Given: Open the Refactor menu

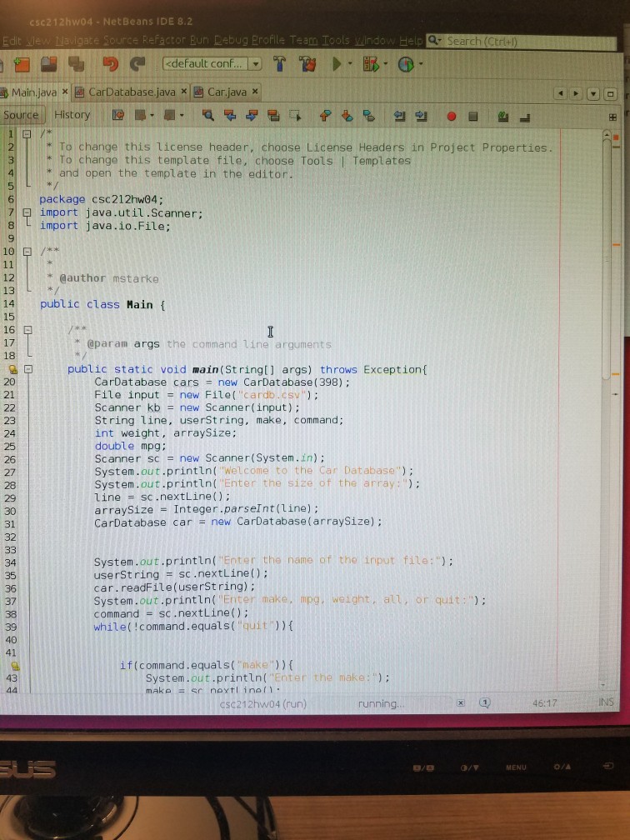Looking at the screenshot, I should pyautogui.click(x=166, y=40).
